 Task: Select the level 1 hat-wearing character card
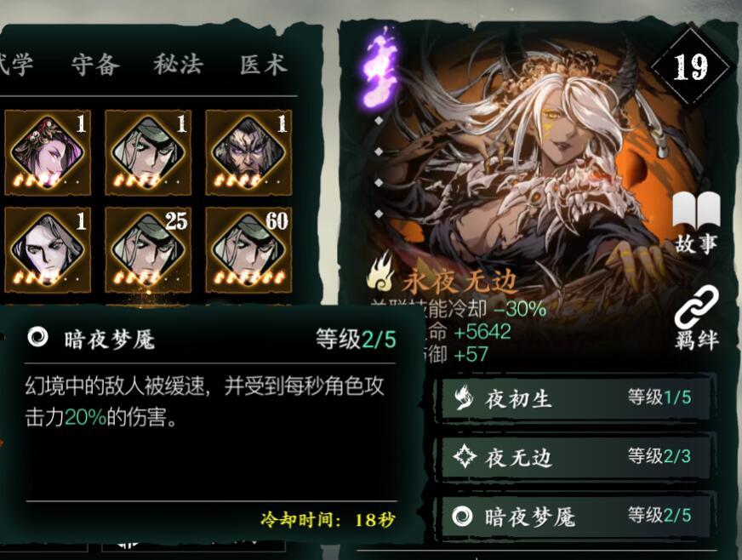point(148,152)
